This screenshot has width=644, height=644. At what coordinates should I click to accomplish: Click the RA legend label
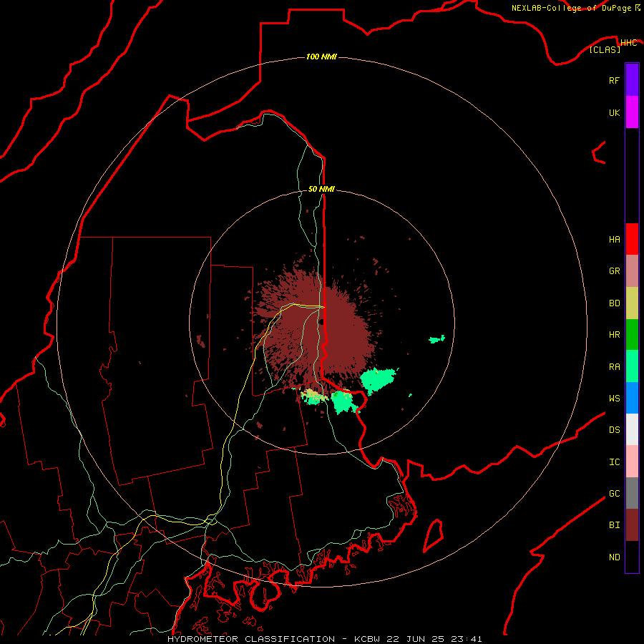614,367
